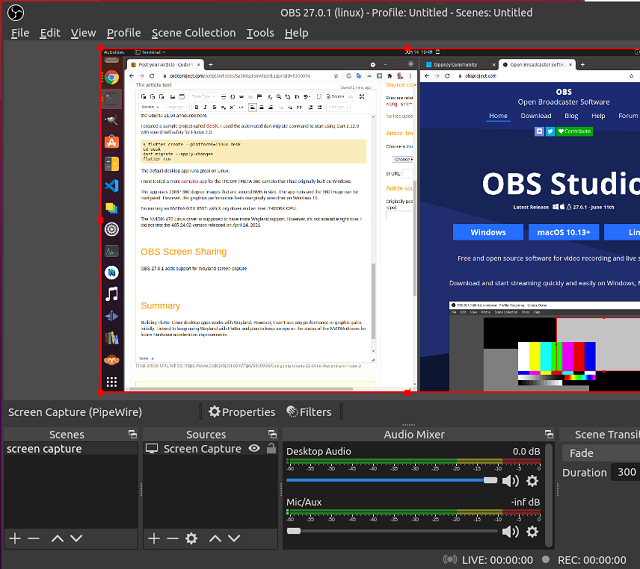Screen dimensions: 640x569
Task: Open source Filters
Action: 309,412
